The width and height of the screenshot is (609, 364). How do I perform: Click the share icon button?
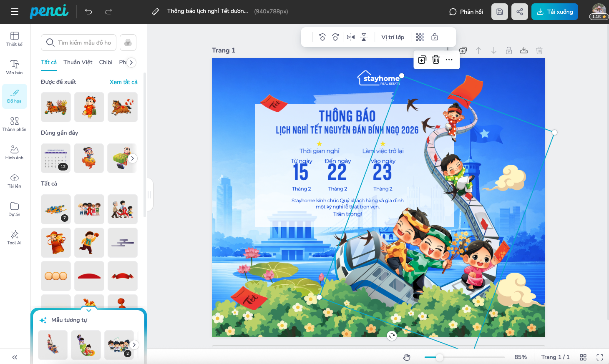pos(520,12)
